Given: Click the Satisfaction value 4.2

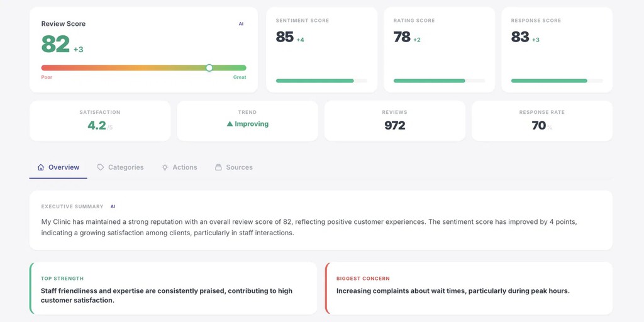Looking at the screenshot, I should 97,125.
